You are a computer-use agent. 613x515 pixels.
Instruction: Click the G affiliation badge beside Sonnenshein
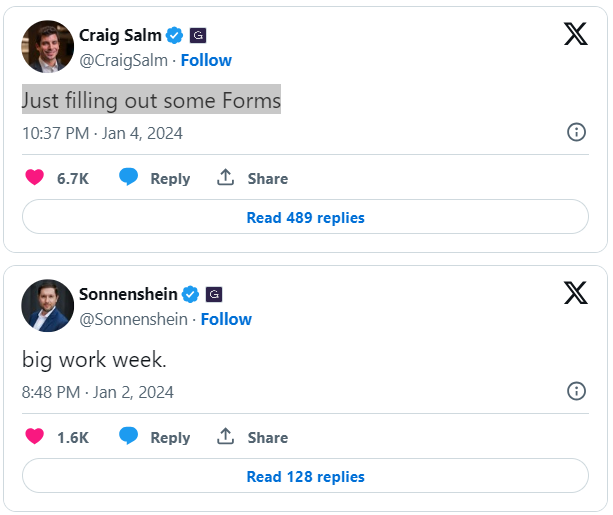pyautogui.click(x=214, y=294)
